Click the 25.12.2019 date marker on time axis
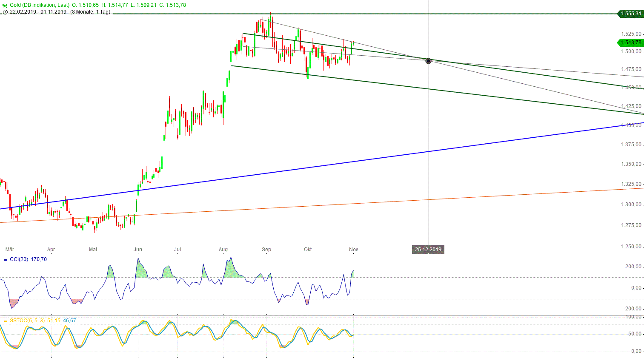Viewport: 644px width, 358px height. pyautogui.click(x=428, y=250)
